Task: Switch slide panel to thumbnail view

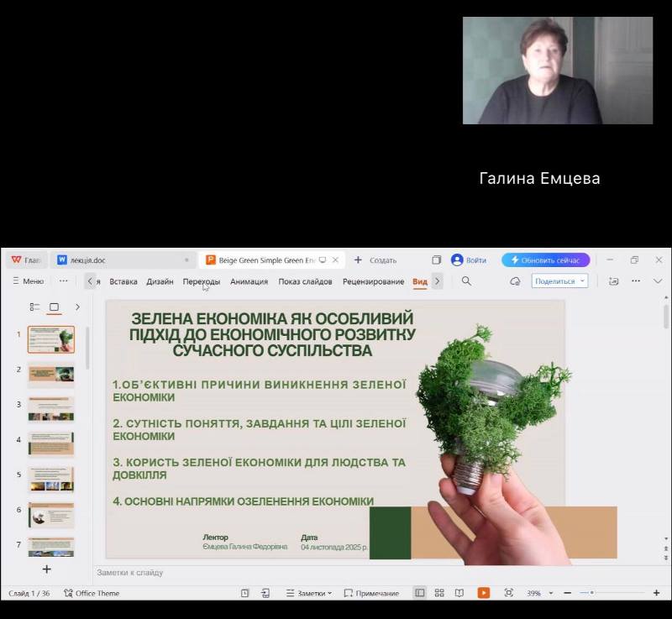Action: 54,307
